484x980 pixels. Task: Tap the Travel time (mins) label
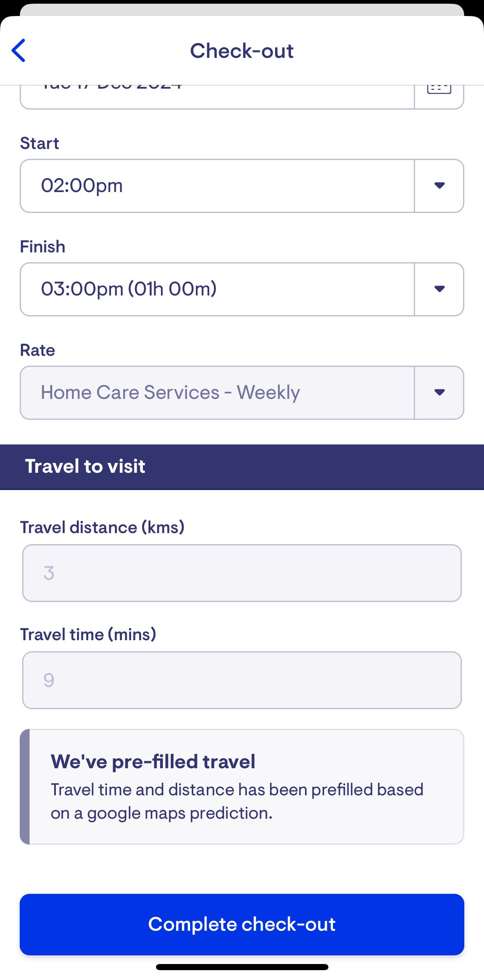[88, 634]
